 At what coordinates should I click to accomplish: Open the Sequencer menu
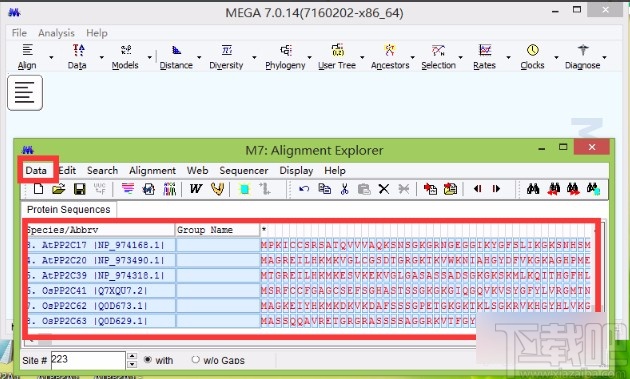pos(243,170)
